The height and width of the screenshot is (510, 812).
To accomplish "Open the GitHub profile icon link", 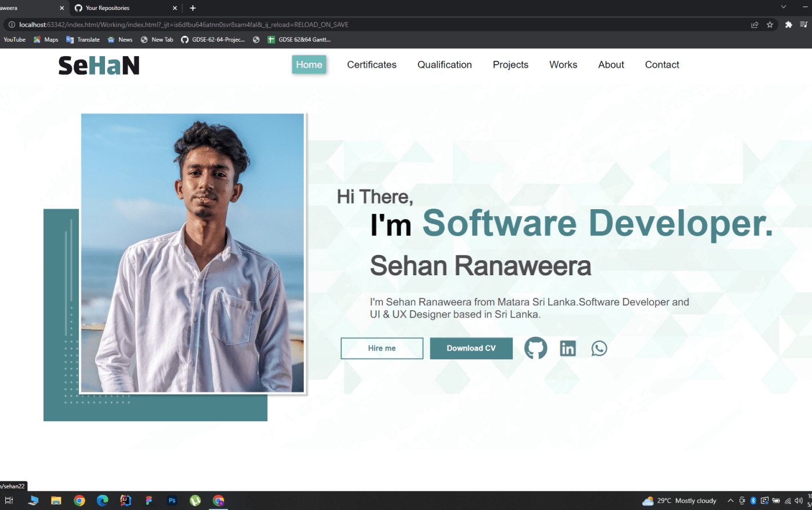I will 535,348.
